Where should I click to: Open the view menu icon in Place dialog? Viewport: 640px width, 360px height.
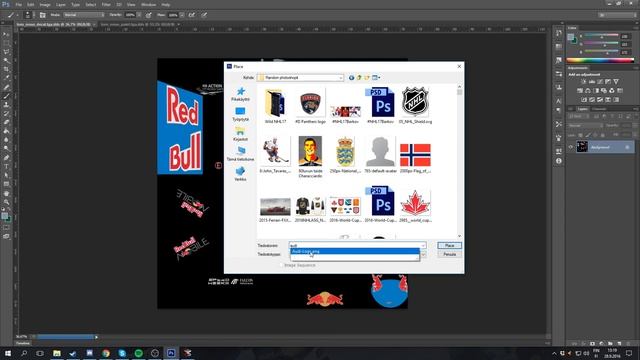coord(376,78)
